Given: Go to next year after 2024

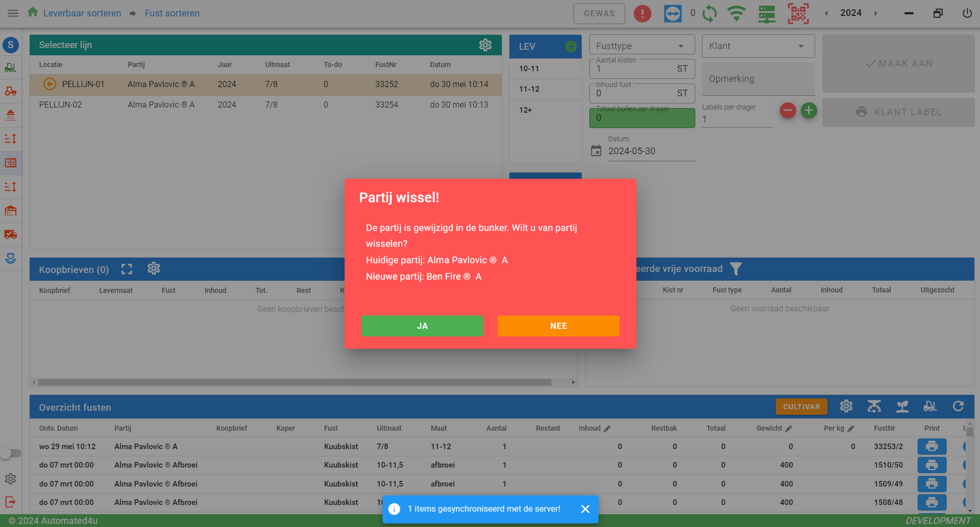Looking at the screenshot, I should coord(876,13).
